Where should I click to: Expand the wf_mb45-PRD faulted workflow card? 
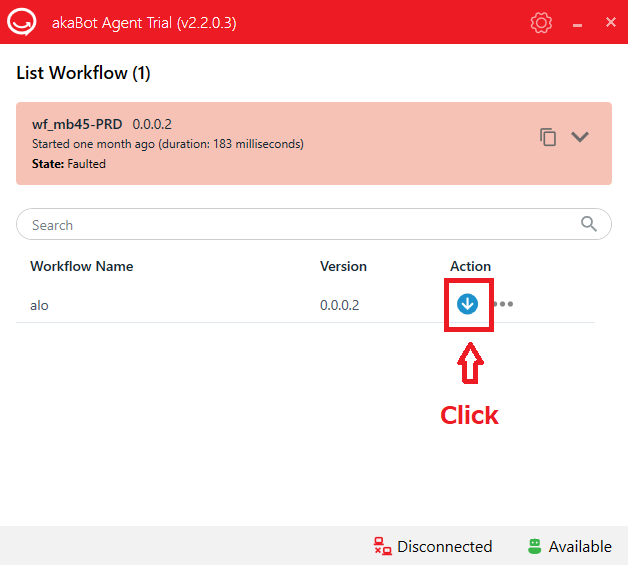pyautogui.click(x=580, y=137)
